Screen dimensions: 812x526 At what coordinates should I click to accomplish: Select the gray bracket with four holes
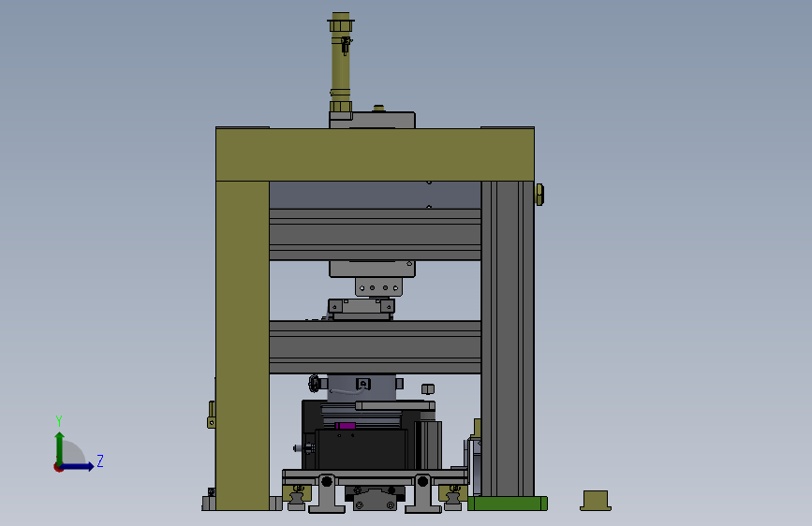click(378, 286)
